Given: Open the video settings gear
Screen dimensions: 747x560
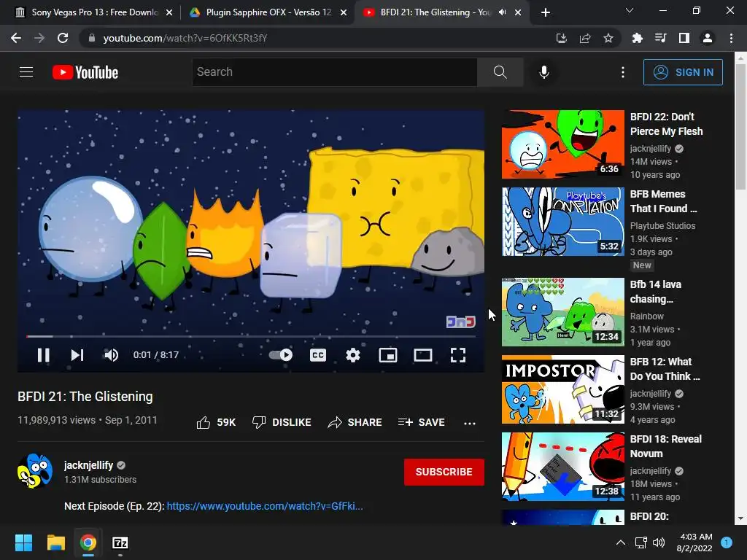Looking at the screenshot, I should point(353,355).
